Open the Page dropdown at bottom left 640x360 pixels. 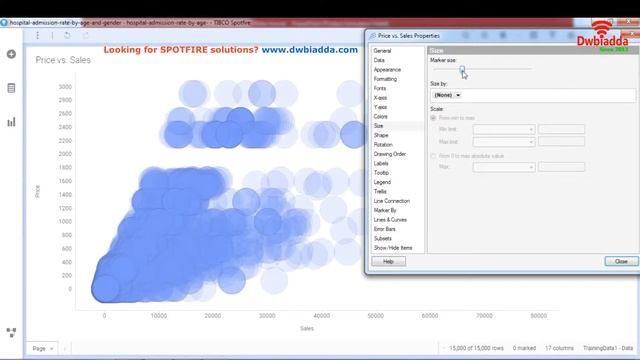[x=42, y=349]
